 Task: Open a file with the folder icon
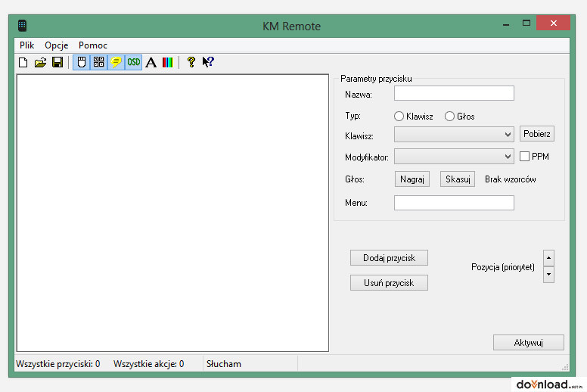click(40, 62)
